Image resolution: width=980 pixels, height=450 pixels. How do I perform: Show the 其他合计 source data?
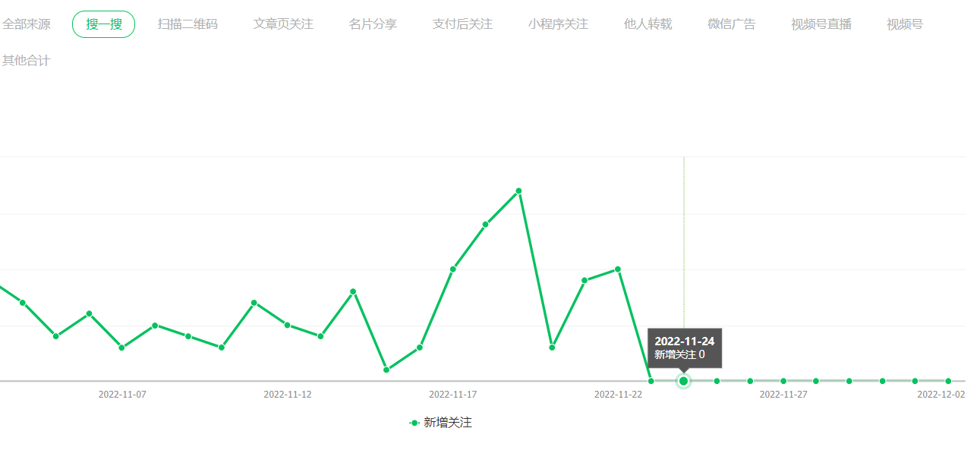coord(27,61)
